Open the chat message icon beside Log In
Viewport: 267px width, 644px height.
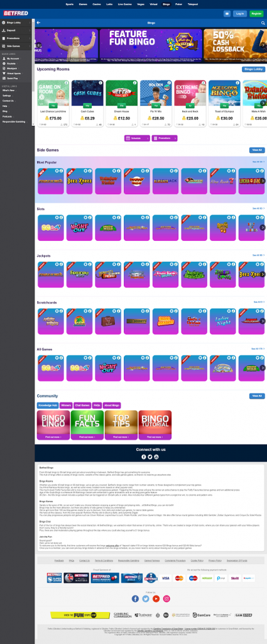pos(227,14)
